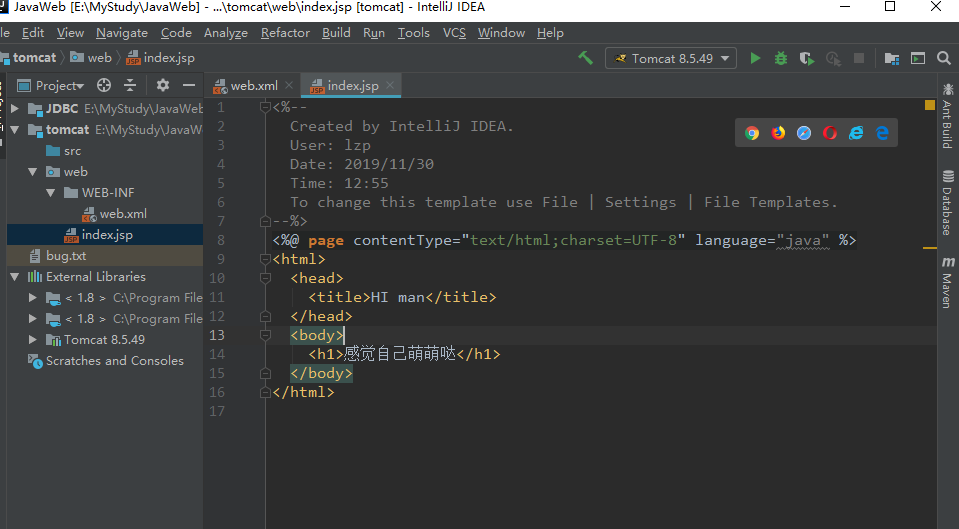Image resolution: width=959 pixels, height=529 pixels.
Task: Switch to the web.xml editor tab
Action: pos(253,86)
